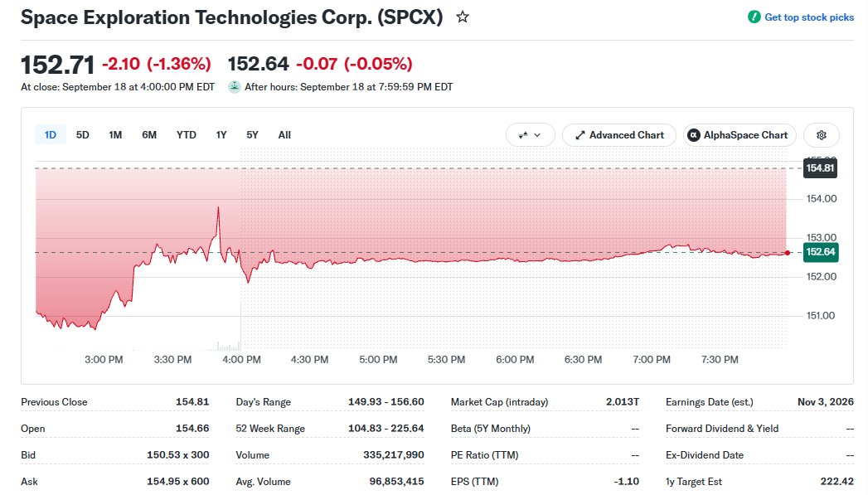Viewport: 868px width, 495px height.
Task: Select the 5Y time range
Action: (x=252, y=135)
